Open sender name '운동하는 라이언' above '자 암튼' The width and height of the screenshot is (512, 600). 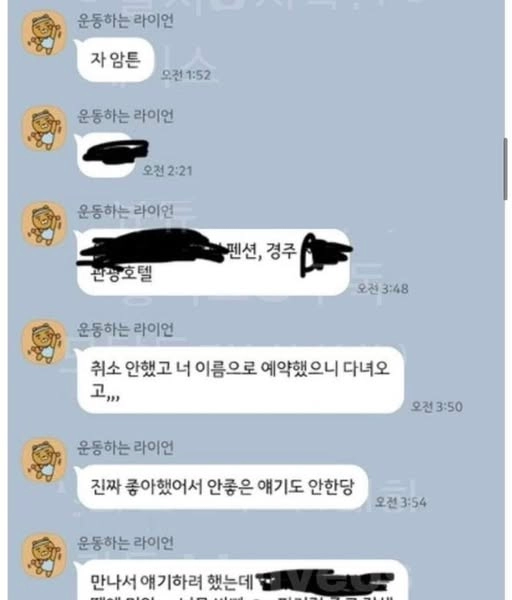coord(126,20)
